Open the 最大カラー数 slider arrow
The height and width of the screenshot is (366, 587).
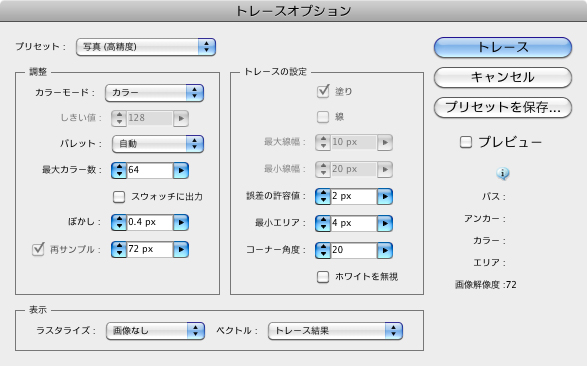pyautogui.click(x=181, y=170)
